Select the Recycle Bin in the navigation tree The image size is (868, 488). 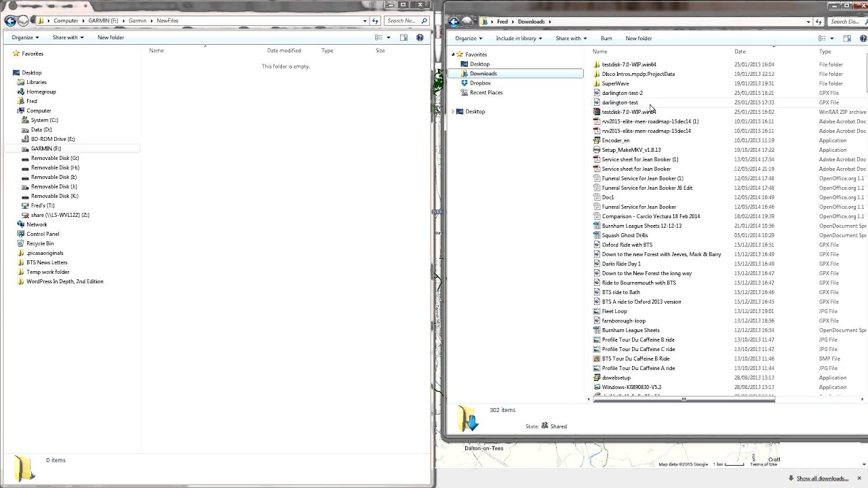pos(40,243)
